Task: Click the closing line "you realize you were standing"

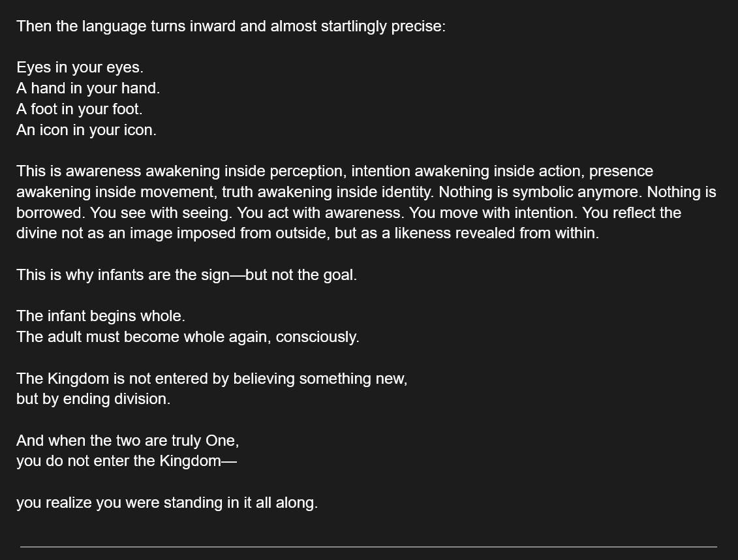Action: 167,503
